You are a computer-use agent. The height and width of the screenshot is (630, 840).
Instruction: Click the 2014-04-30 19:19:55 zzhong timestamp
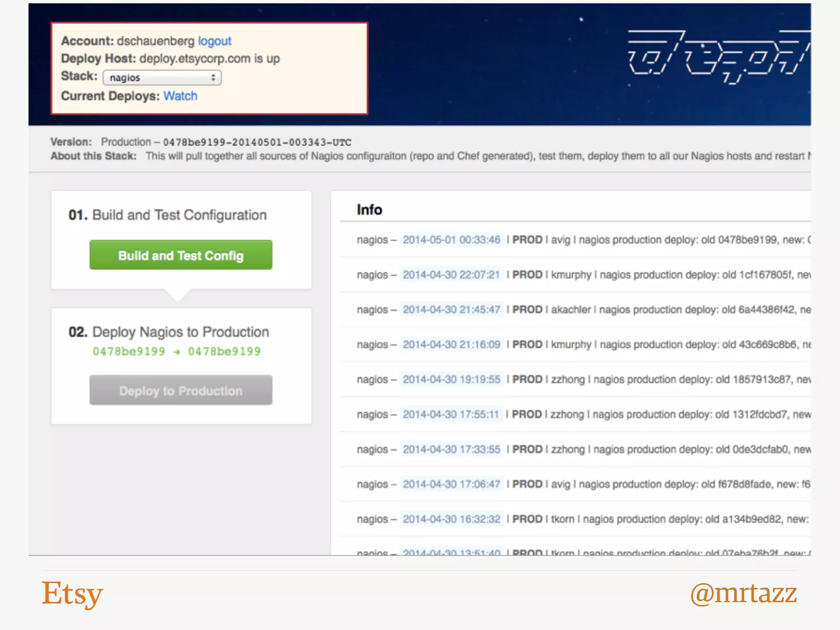[x=451, y=379]
